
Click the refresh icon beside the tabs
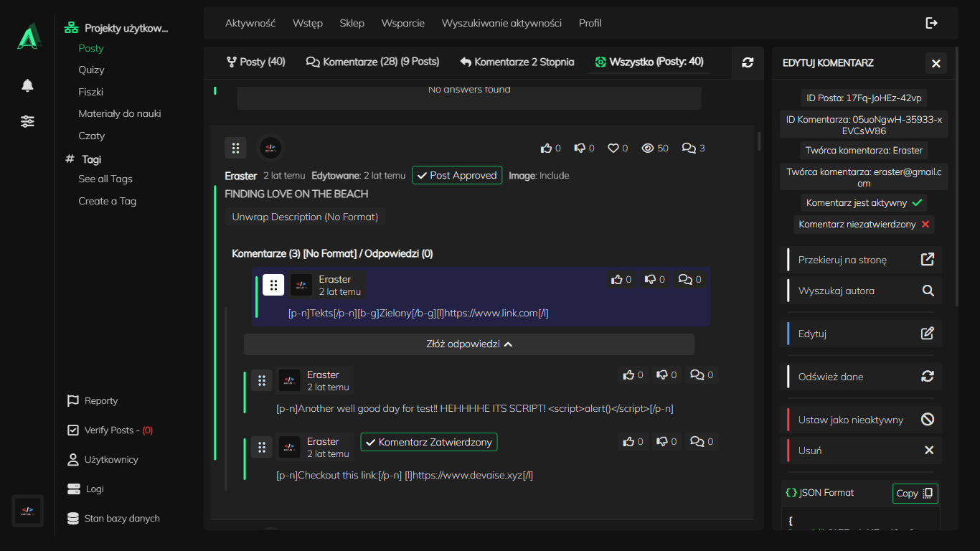point(748,62)
